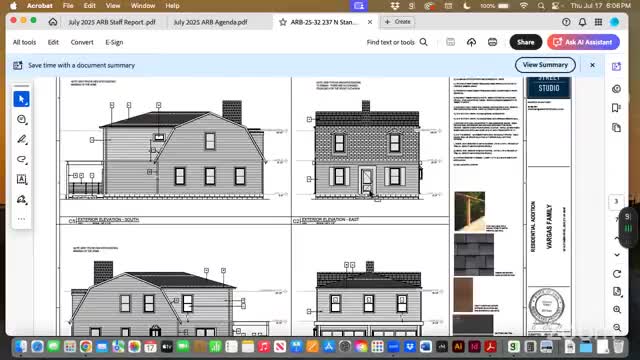Viewport: 640px width, 360px height.
Task: Select the arrow selection tool
Action: pyautogui.click(x=21, y=99)
